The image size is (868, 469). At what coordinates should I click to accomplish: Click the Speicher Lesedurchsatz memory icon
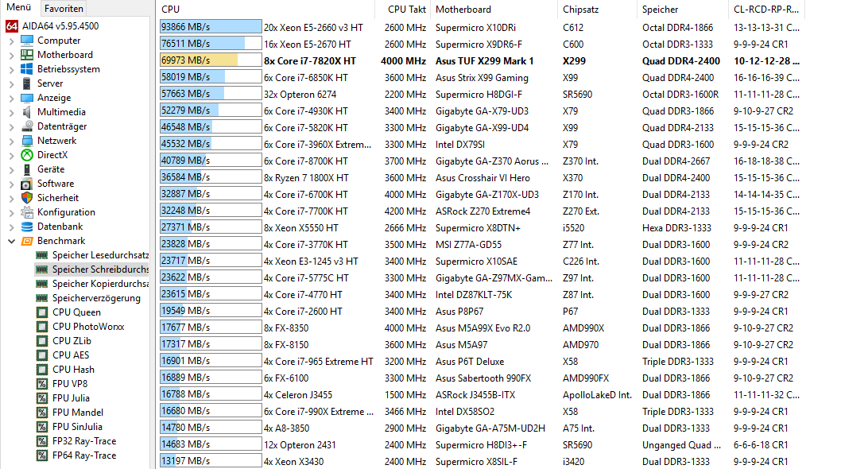coord(41,255)
